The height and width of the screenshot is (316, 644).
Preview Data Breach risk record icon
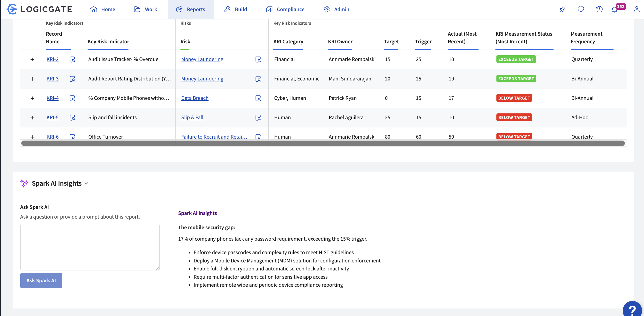[258, 98]
